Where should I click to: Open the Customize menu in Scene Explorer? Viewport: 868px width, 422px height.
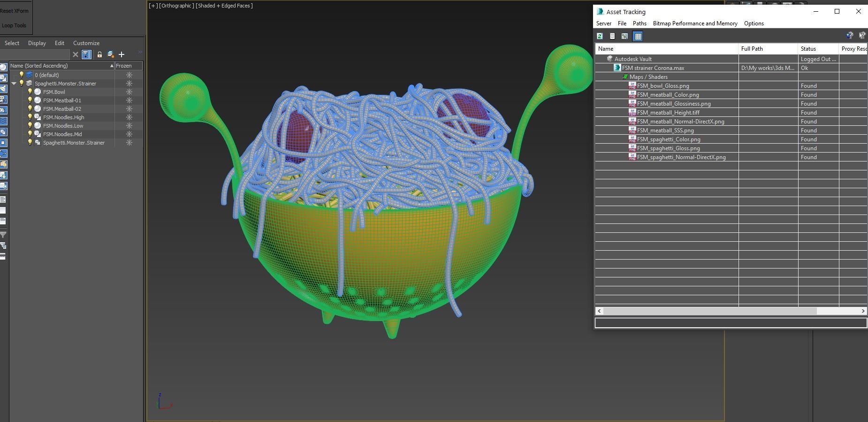point(86,43)
